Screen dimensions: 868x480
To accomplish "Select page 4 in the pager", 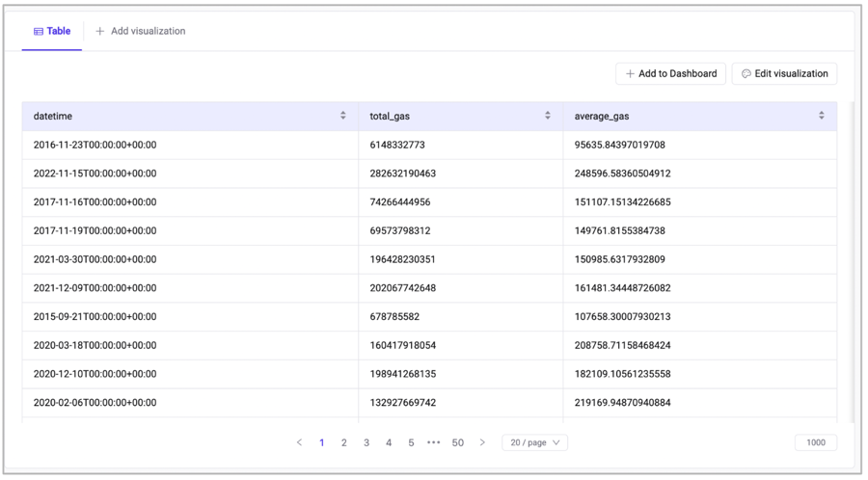I will click(x=389, y=442).
